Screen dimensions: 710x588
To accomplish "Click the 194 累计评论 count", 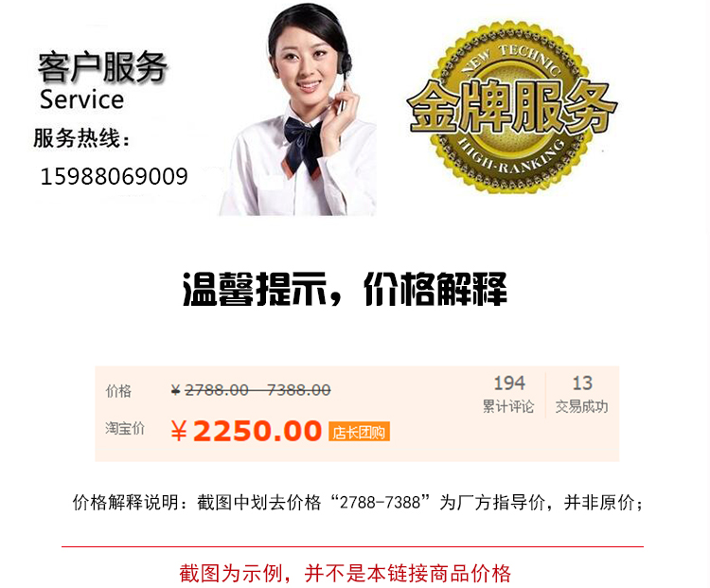I will [508, 395].
